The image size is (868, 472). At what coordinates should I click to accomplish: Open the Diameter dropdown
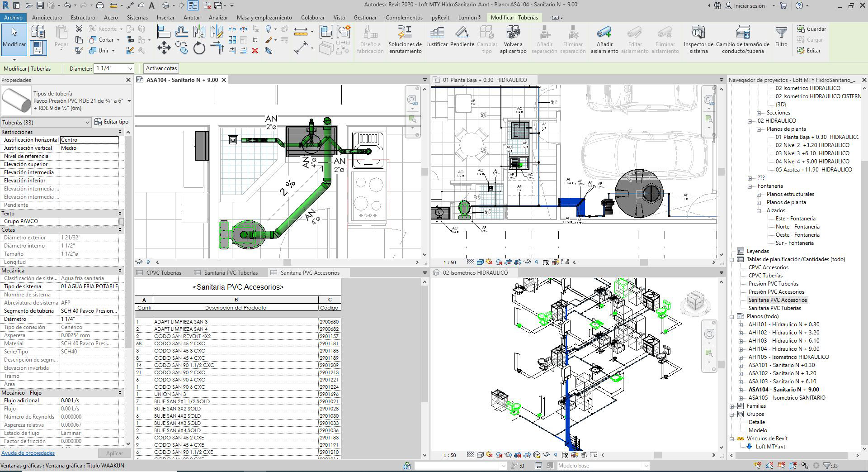(x=130, y=69)
